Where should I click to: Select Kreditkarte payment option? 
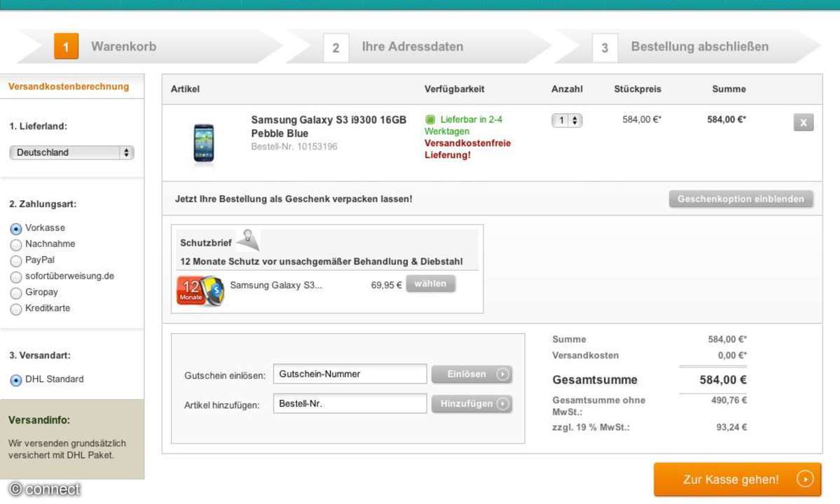coord(16,309)
